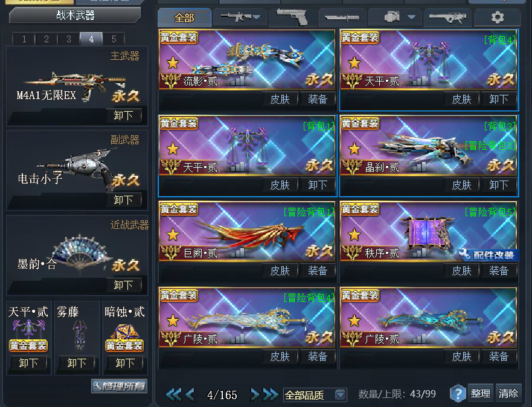Expand the rifle category dropdown arrow
This screenshot has width=532, height=407.
[x=257, y=17]
